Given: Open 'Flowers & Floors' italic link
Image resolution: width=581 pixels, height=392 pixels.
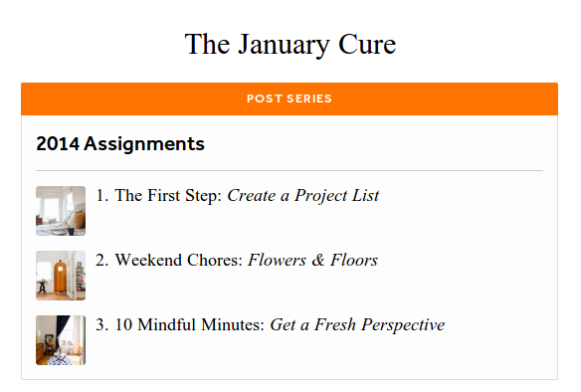Looking at the screenshot, I should click(312, 260).
